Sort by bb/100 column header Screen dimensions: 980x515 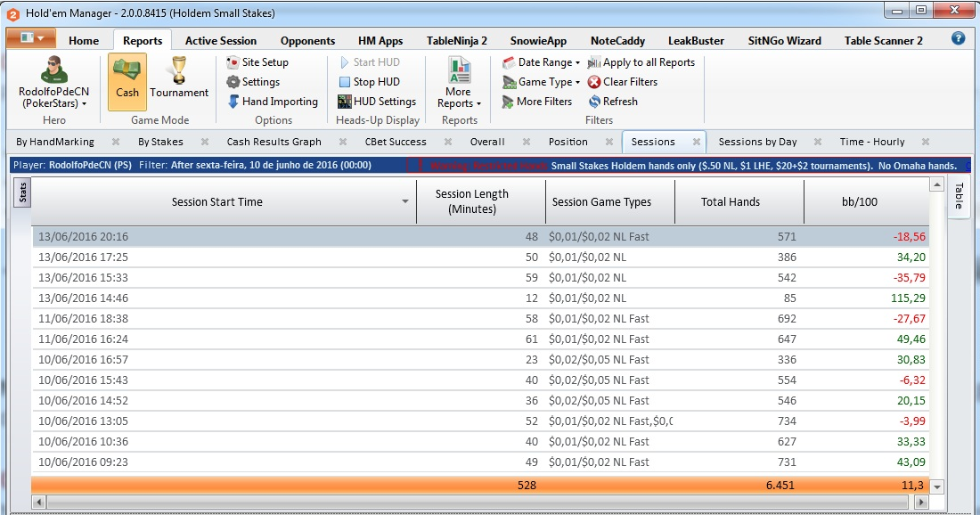860,202
